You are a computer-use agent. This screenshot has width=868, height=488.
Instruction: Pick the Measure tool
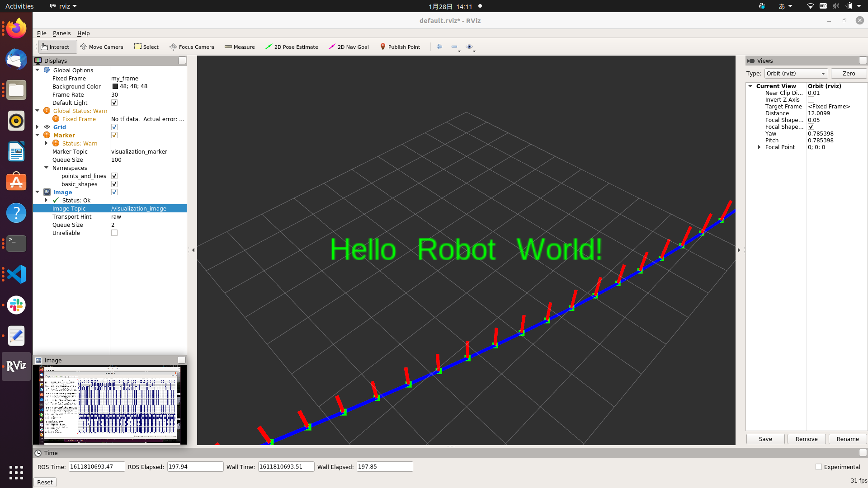coord(240,47)
